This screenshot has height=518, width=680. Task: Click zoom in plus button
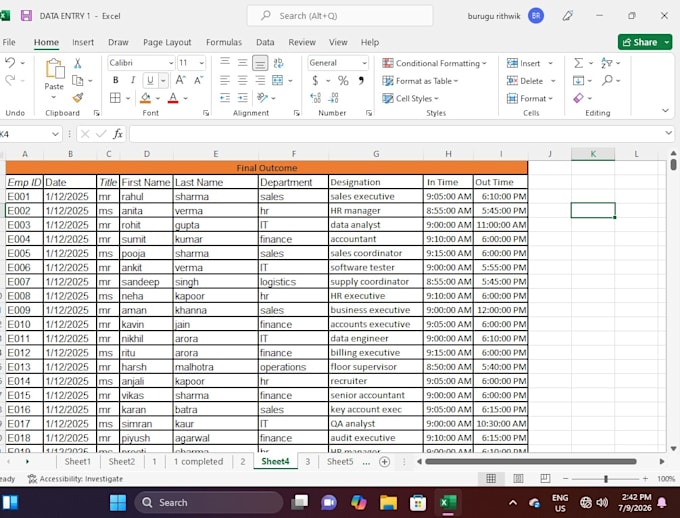[645, 479]
